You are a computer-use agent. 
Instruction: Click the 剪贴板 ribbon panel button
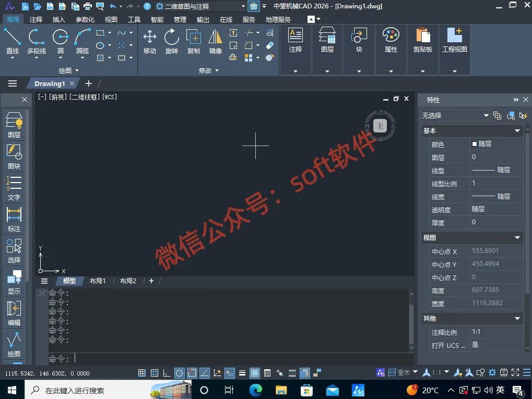423,50
